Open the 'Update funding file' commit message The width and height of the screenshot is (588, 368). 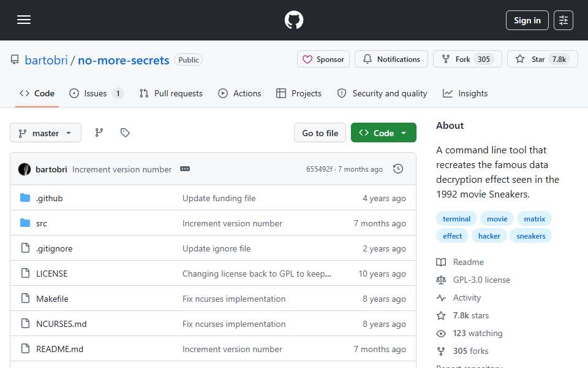[x=219, y=198]
